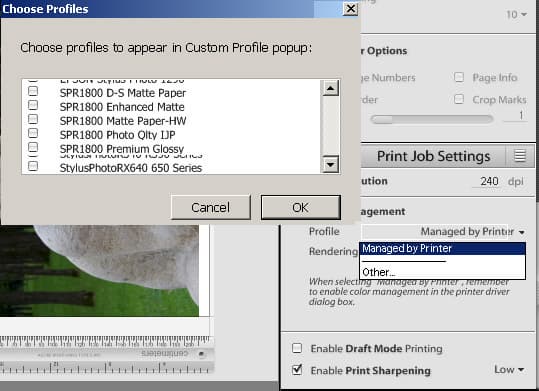Check the SPR1800 Matte Paper-HW profile box

tap(33, 119)
